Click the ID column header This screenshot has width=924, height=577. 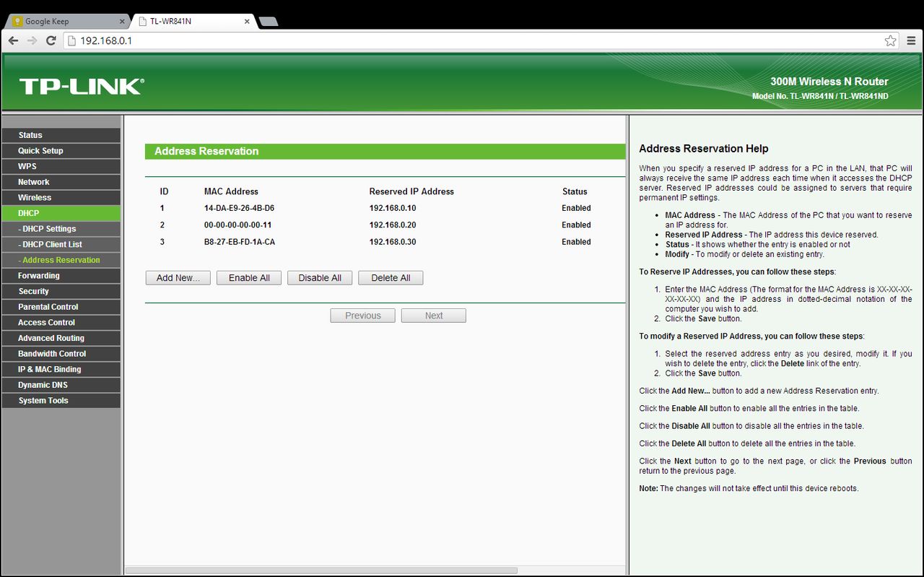pyautogui.click(x=164, y=191)
